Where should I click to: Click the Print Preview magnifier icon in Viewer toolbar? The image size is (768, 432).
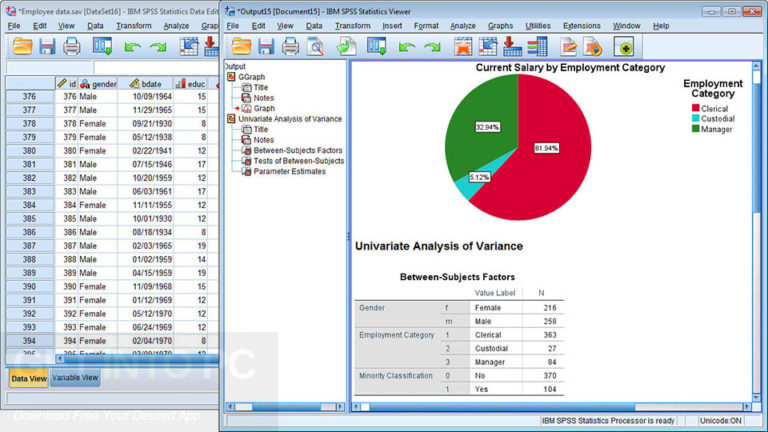tap(315, 47)
